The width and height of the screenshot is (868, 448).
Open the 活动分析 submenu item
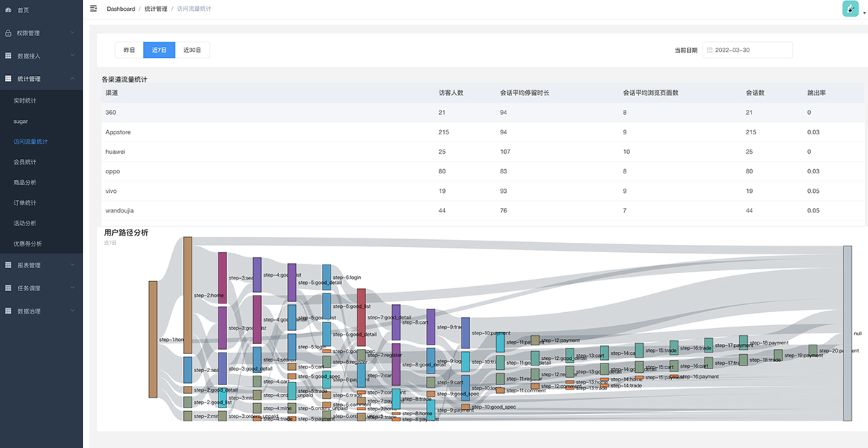click(x=41, y=223)
